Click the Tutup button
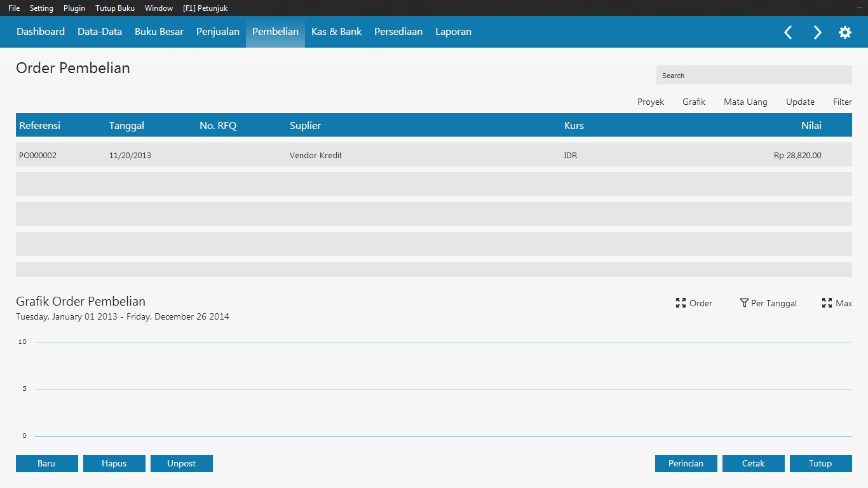This screenshot has height=488, width=868. pyautogui.click(x=821, y=463)
